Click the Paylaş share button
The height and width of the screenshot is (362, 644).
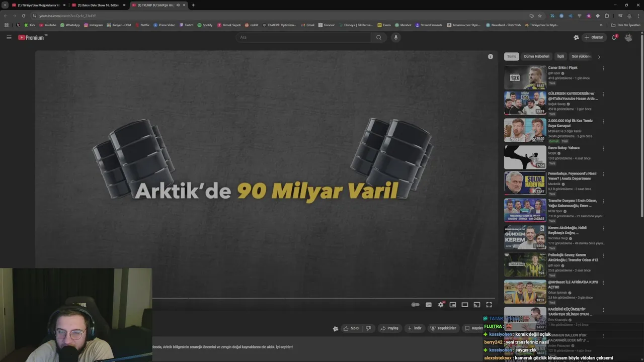coord(389,328)
